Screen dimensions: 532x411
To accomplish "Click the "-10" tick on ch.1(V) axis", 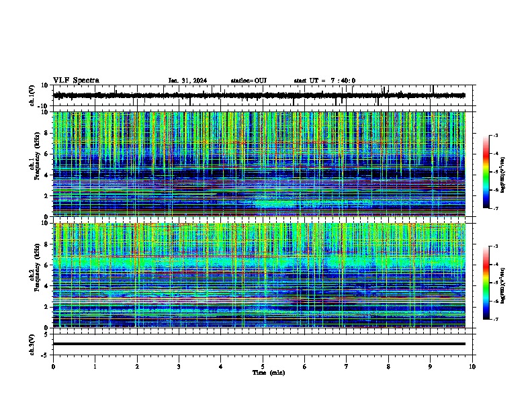I will coord(44,106).
